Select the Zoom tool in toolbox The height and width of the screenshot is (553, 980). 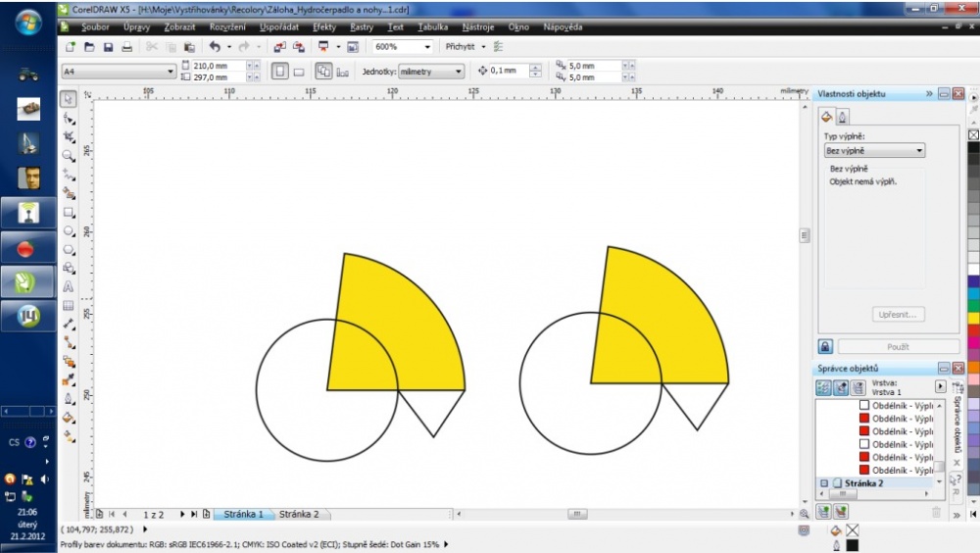tap(69, 156)
